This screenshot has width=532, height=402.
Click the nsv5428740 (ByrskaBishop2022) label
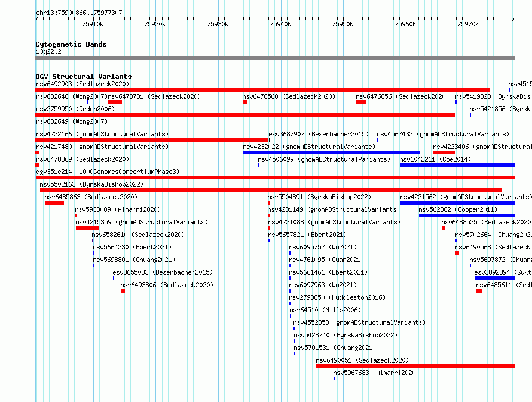click(x=346, y=335)
